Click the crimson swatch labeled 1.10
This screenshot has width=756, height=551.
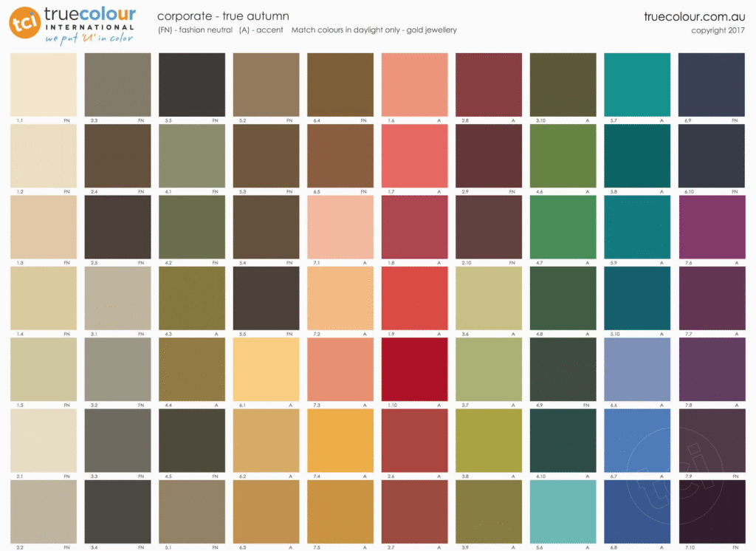414,369
